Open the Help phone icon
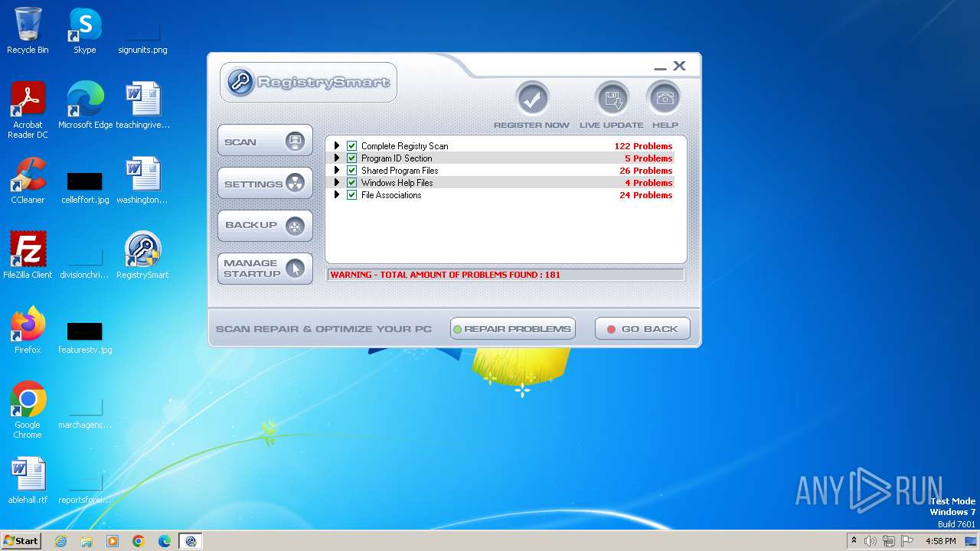The width and height of the screenshot is (980, 551). [x=664, y=99]
